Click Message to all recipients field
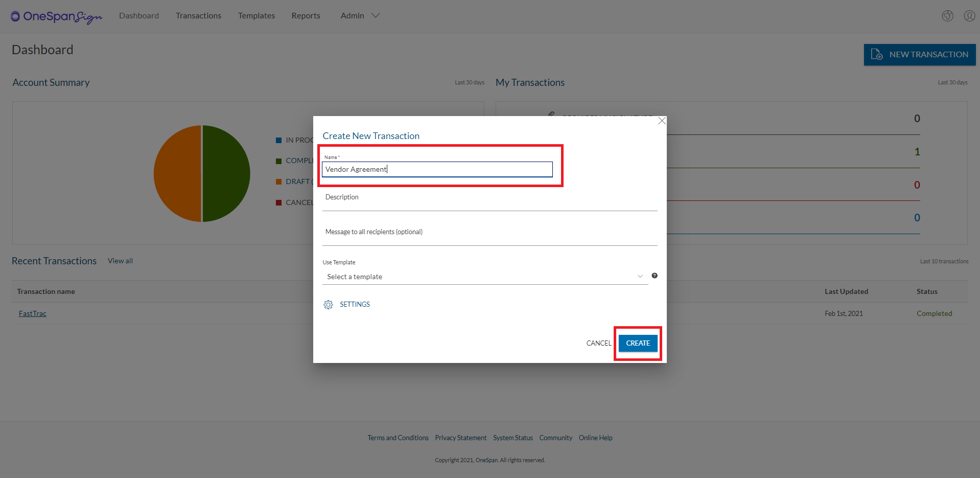 point(490,234)
